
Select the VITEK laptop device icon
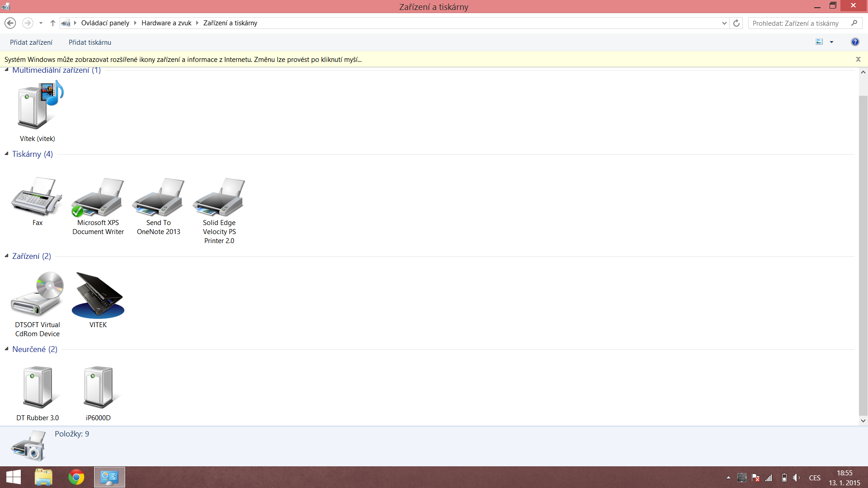[x=98, y=295]
